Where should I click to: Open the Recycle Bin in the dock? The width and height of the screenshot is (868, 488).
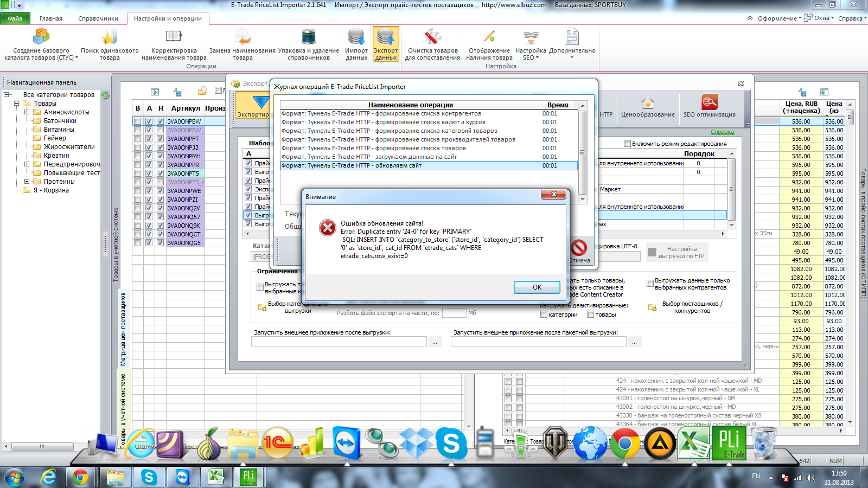(764, 442)
